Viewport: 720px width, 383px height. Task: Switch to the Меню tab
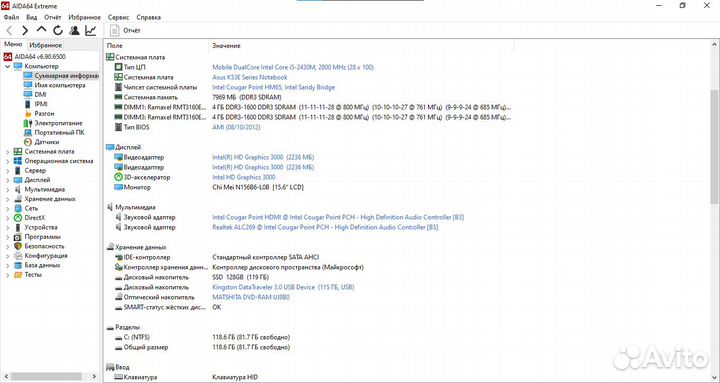[x=13, y=45]
